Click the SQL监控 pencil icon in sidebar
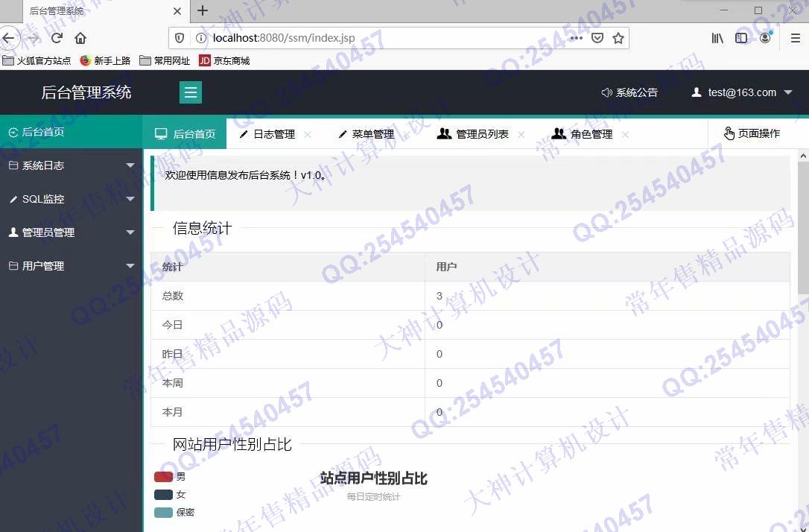This screenshot has width=809, height=532. click(x=13, y=199)
